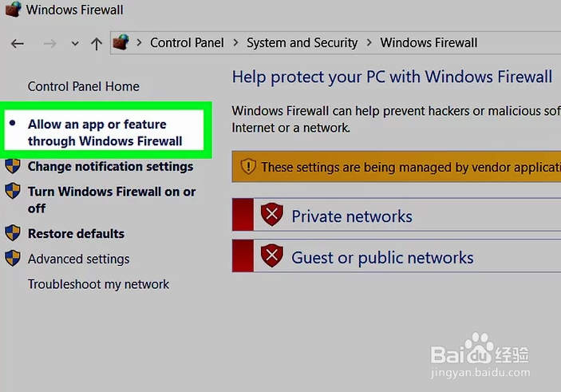
Task: Expand the Private networks section
Action: point(352,216)
